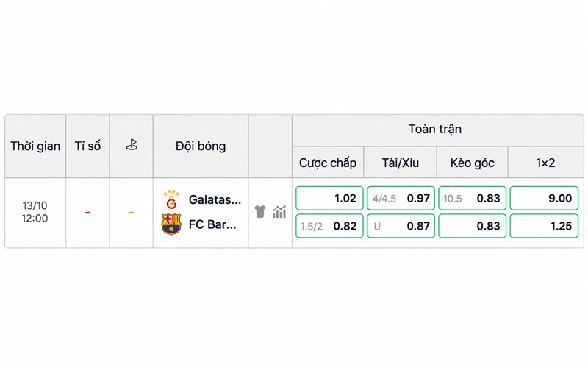Click the Galatas... team name
The height and width of the screenshot is (368, 588).
pos(215,199)
